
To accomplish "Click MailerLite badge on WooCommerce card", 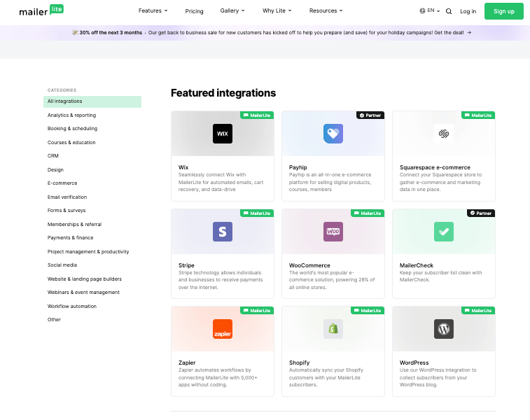I will click(x=368, y=213).
